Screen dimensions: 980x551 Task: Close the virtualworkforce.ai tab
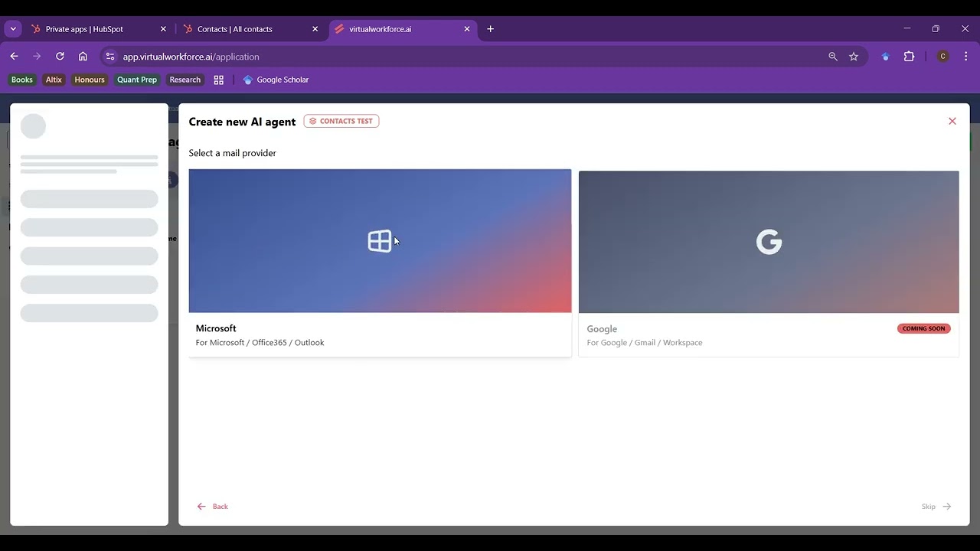(x=467, y=29)
